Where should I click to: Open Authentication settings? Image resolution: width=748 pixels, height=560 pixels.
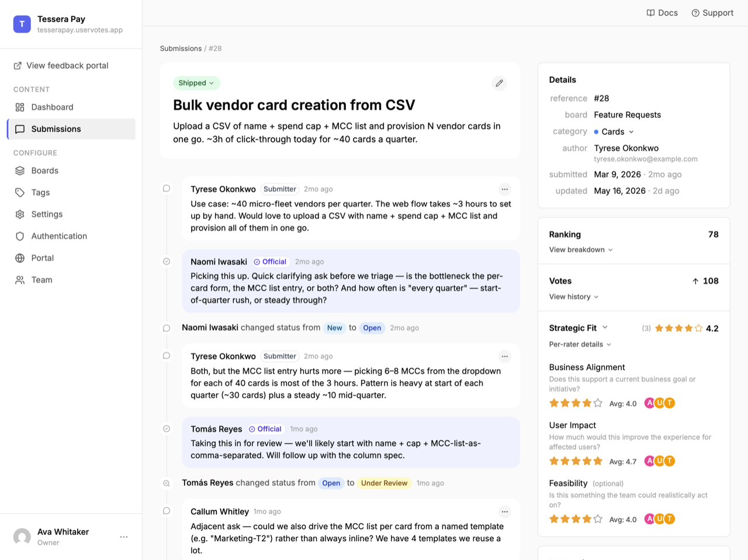click(x=71, y=236)
